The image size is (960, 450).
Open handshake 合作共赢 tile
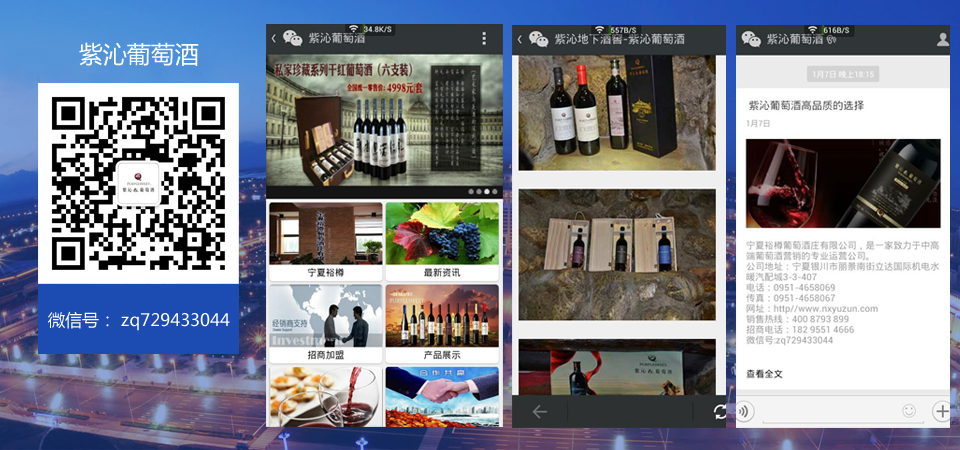click(442, 397)
